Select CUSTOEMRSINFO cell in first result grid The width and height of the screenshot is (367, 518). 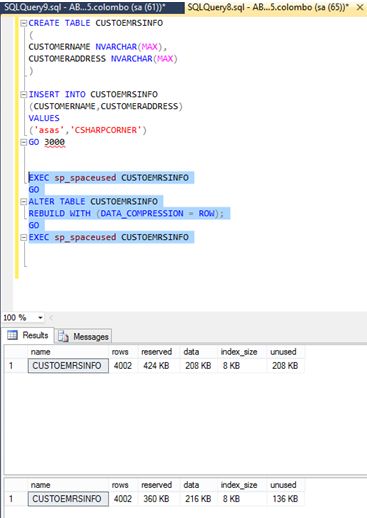point(68,366)
